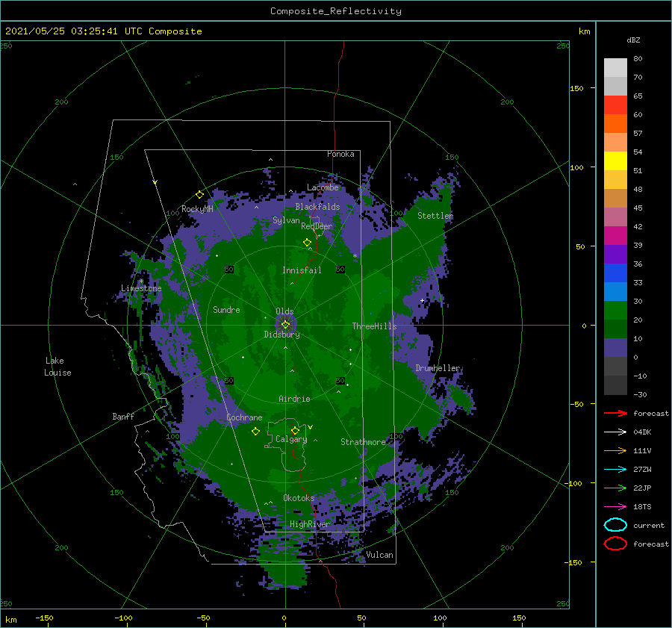Click the white 04DK arrow icon
The width and height of the screenshot is (672, 628).
point(615,432)
